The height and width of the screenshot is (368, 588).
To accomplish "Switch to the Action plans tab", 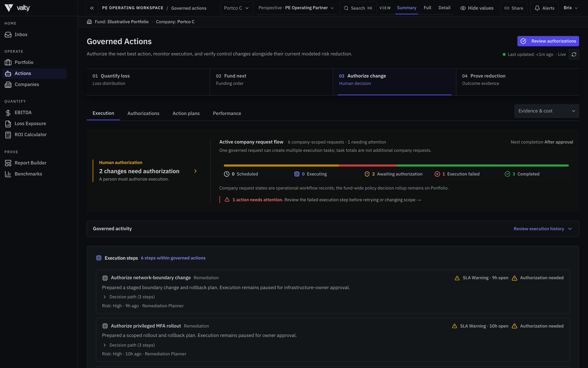I will point(186,113).
